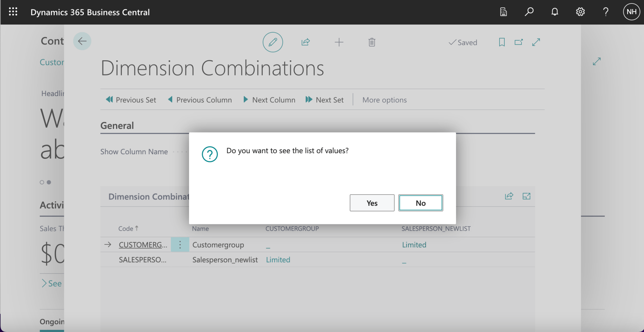Open the NH user account avatar

pos(631,12)
